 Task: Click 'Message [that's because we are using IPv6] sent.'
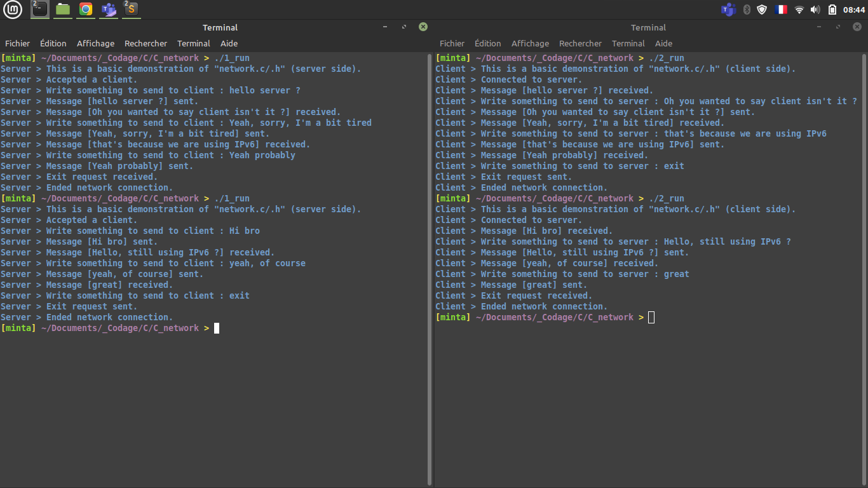580,144
